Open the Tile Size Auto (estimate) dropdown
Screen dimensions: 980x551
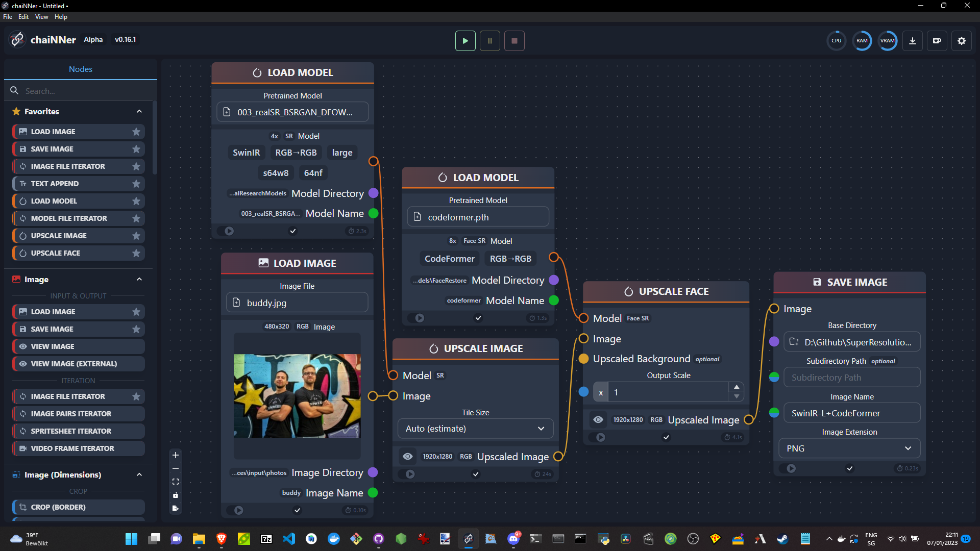[475, 429]
